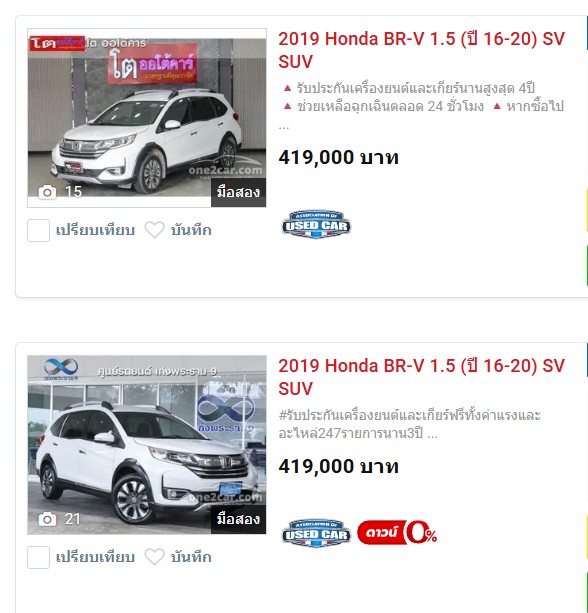Click the heart save icon on first listing
Viewport: 588px width, 613px height.
point(154,230)
